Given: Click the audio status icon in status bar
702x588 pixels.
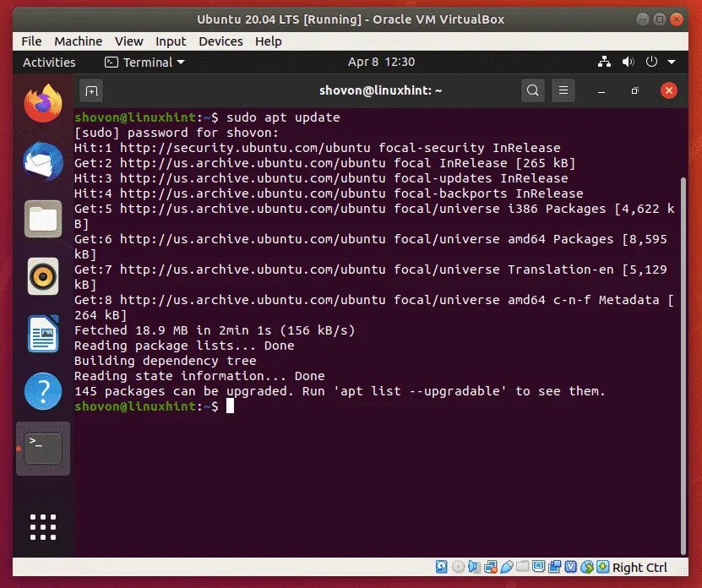Looking at the screenshot, I should 474,567.
